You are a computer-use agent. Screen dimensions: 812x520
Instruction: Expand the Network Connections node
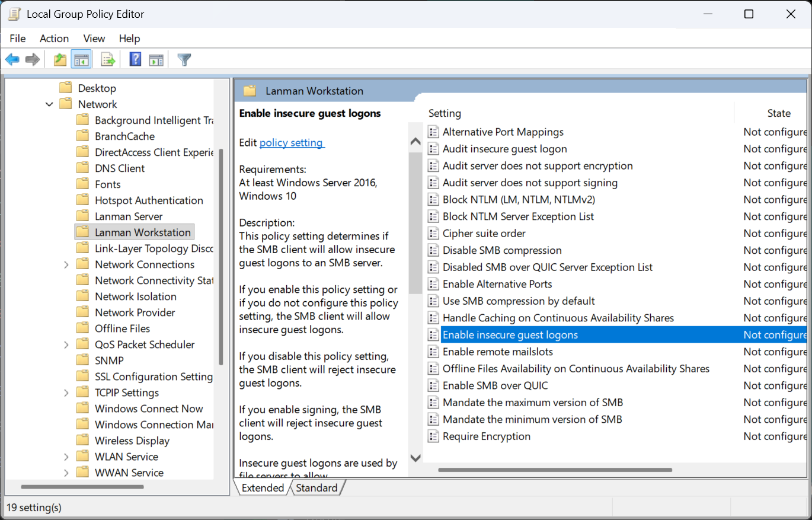click(x=66, y=264)
